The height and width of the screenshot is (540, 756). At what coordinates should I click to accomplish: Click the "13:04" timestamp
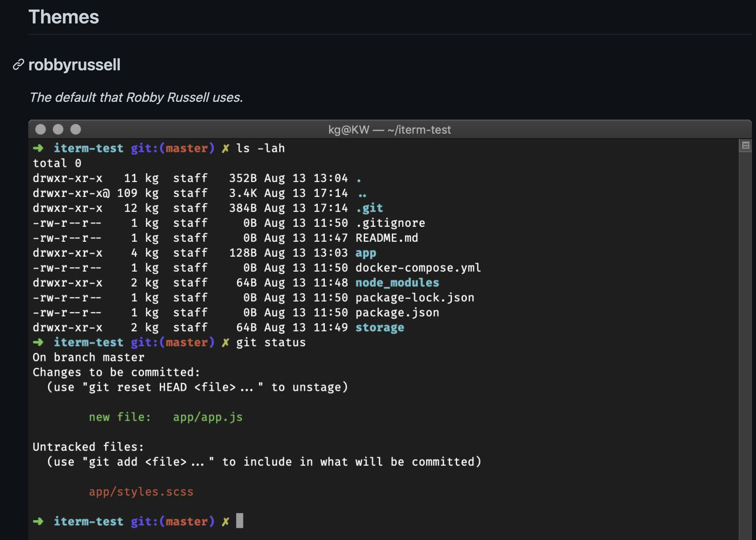[x=331, y=178]
